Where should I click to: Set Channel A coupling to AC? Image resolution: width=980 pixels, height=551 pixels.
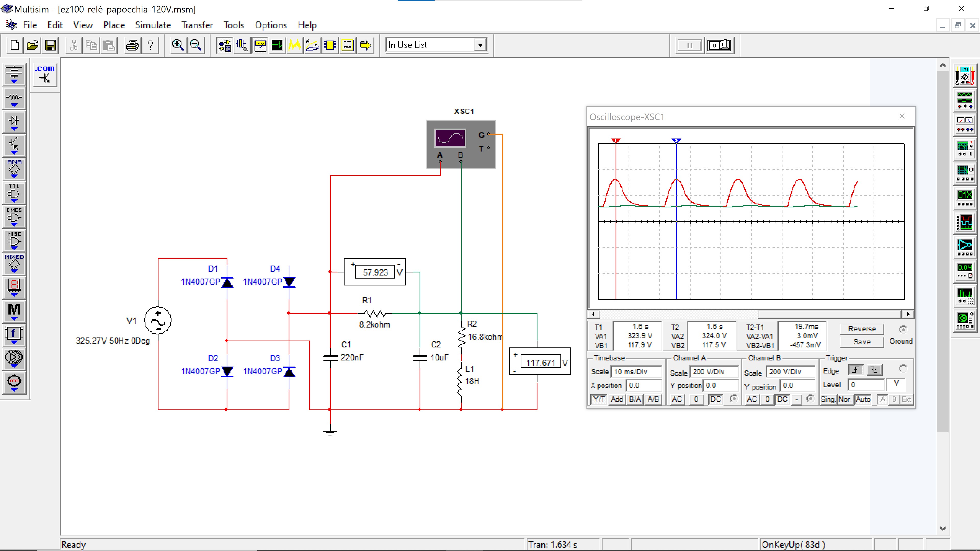[x=677, y=399]
